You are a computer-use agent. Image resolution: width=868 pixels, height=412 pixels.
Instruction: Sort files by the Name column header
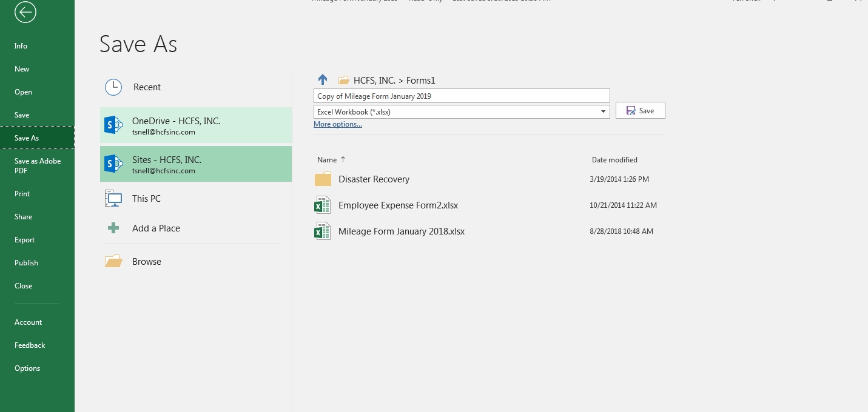327,160
